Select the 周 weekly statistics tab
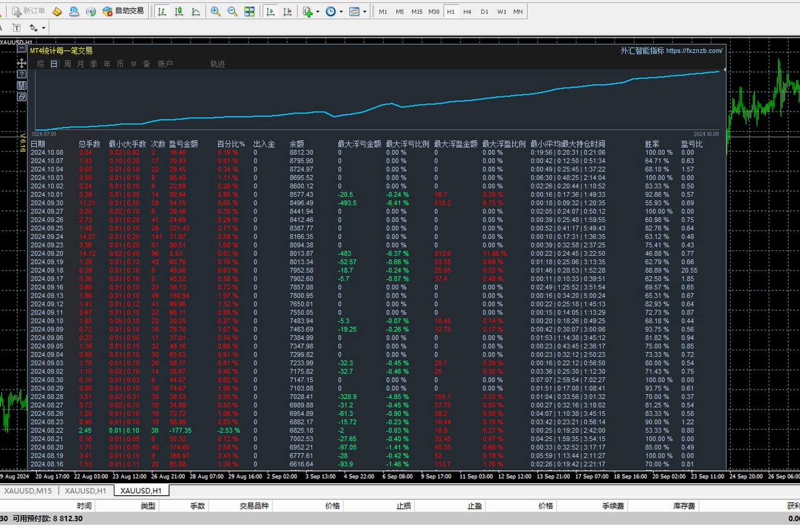 click(x=67, y=64)
